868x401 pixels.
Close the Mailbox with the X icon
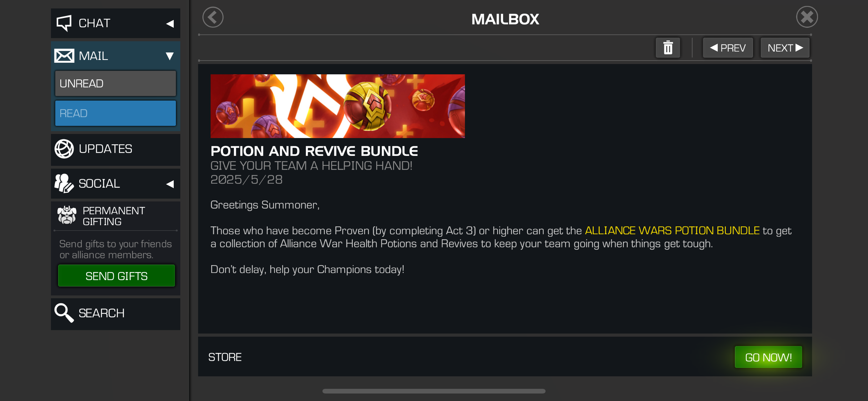click(807, 17)
